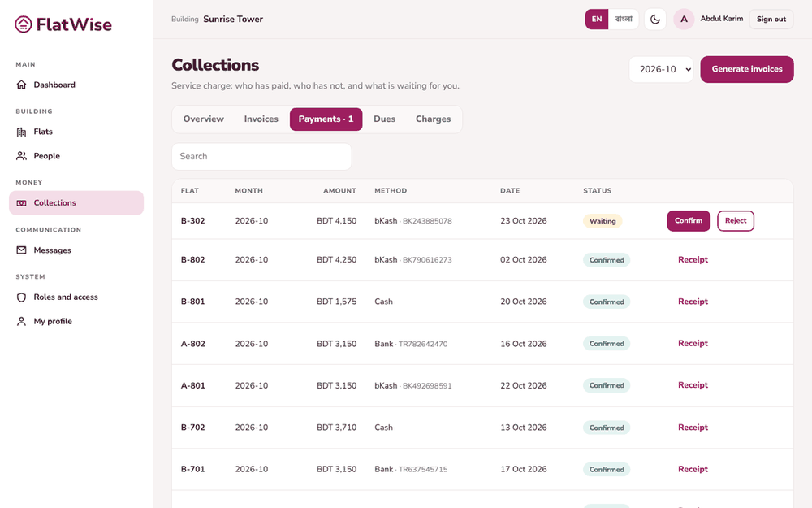Confirm the B-302 payment

click(689, 221)
